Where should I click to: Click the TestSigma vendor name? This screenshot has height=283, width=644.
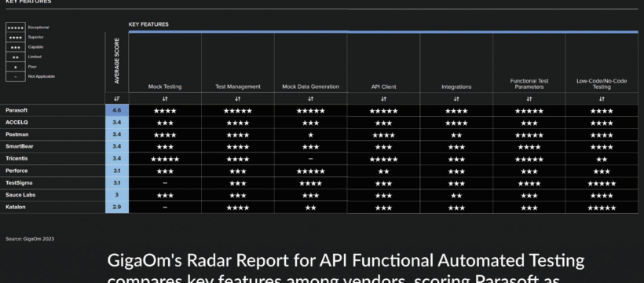pyautogui.click(x=19, y=182)
